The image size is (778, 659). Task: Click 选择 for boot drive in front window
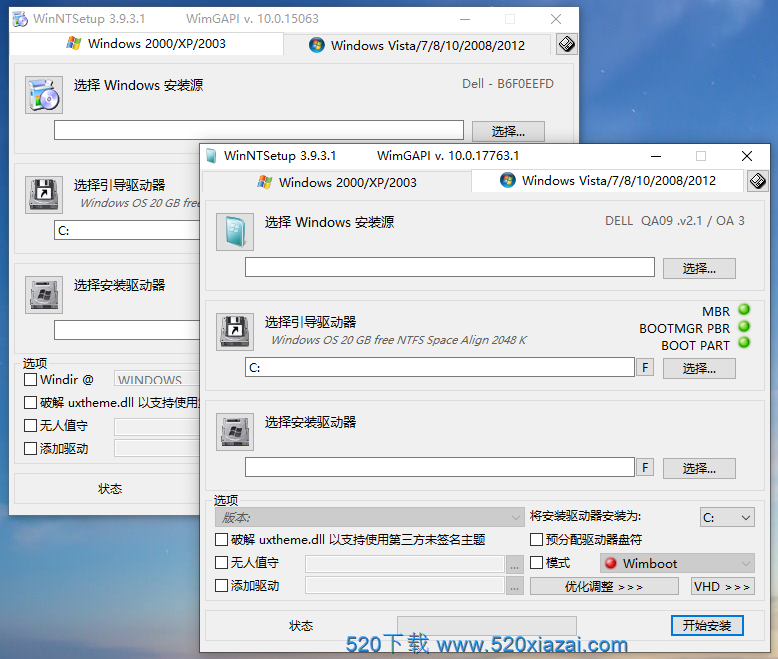[699, 368]
